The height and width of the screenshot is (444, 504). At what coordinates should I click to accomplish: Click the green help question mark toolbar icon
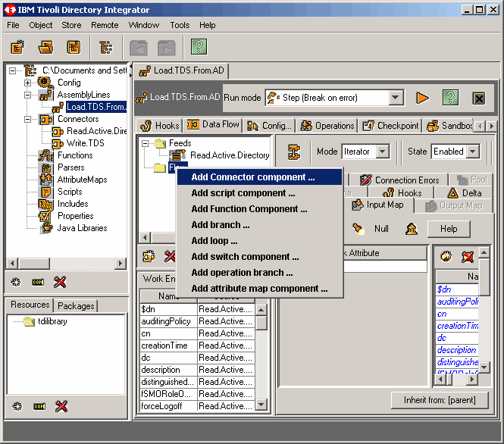[x=199, y=47]
